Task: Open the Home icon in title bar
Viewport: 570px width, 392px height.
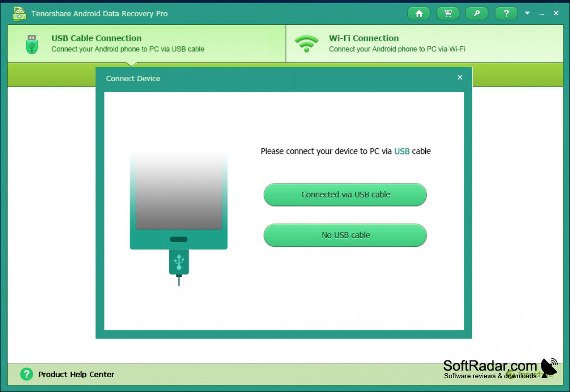Action: click(x=419, y=13)
